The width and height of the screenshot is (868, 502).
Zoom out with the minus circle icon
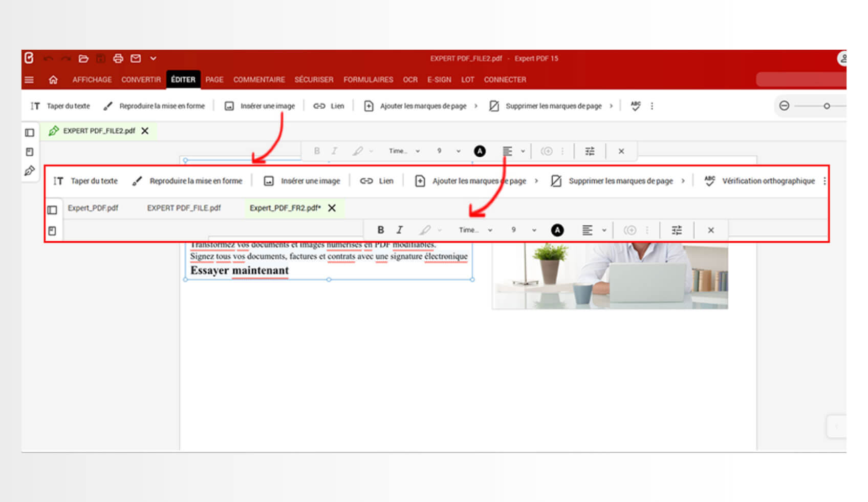[784, 106]
